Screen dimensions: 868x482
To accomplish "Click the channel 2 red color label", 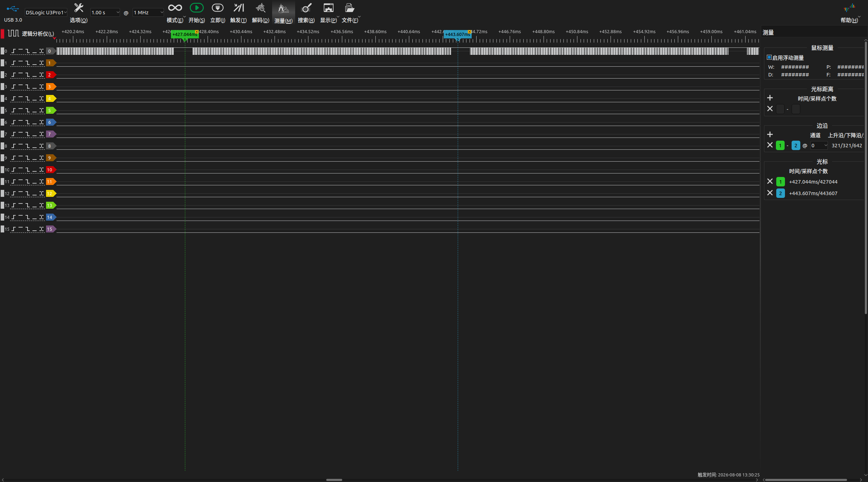I will (51, 75).
